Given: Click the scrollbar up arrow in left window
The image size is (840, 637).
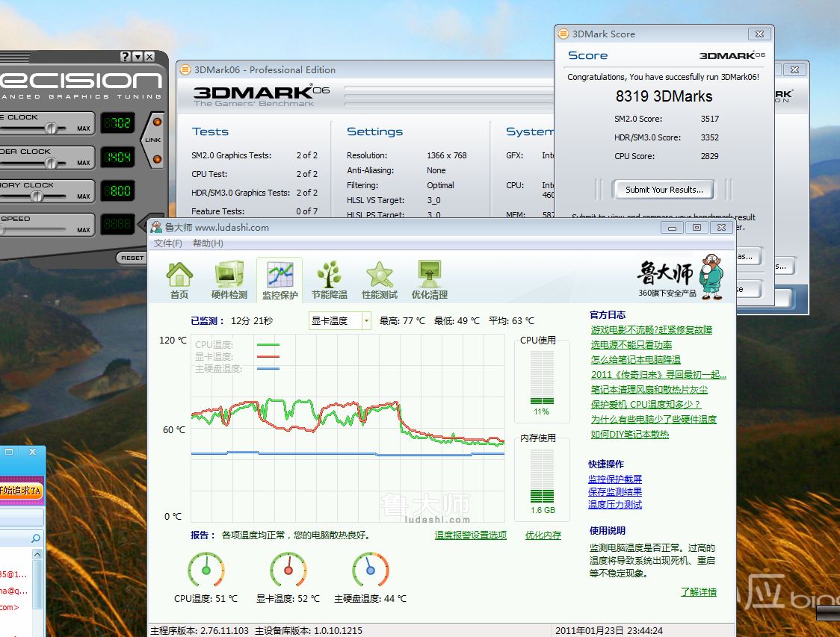Looking at the screenshot, I should pyautogui.click(x=37, y=555).
